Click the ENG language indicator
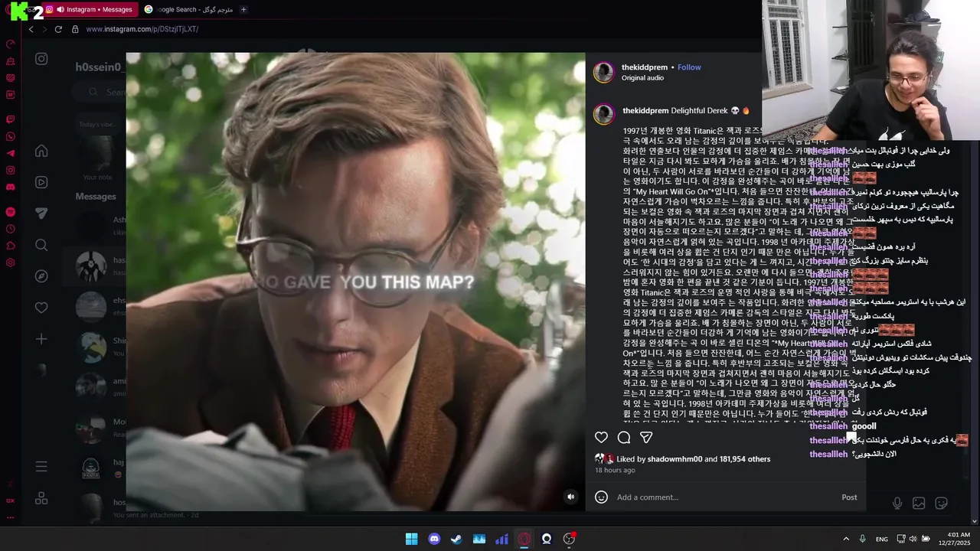The width and height of the screenshot is (980, 551). [882, 539]
